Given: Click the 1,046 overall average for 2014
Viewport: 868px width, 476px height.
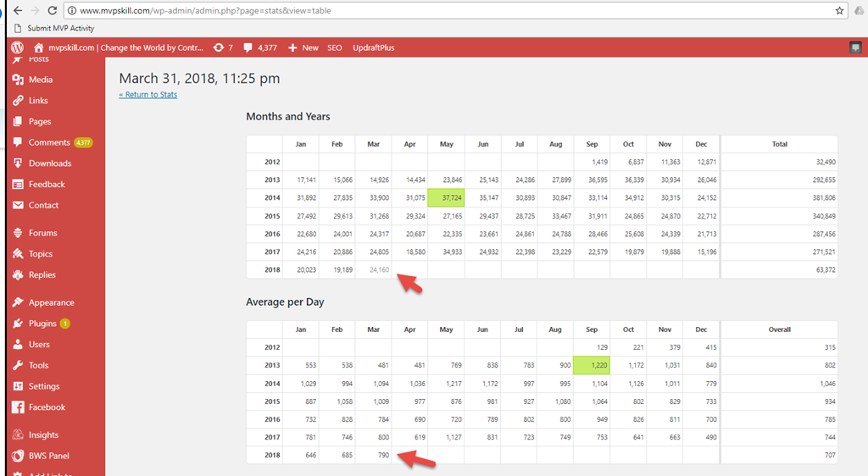Looking at the screenshot, I should pyautogui.click(x=827, y=384).
